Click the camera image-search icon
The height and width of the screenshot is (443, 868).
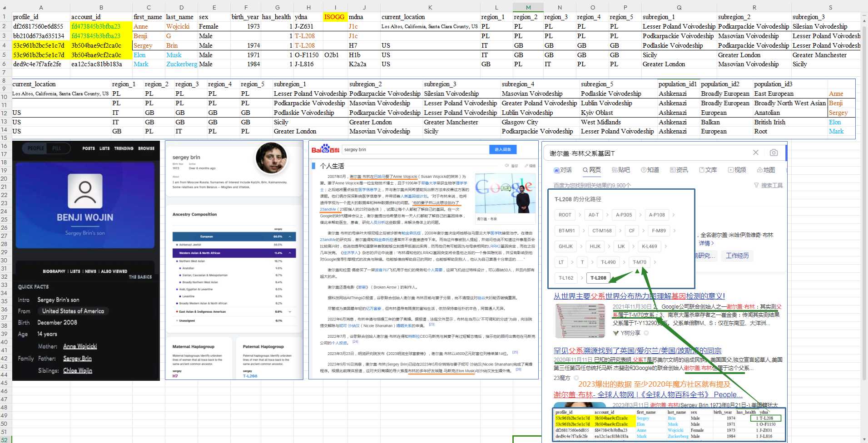tap(774, 153)
